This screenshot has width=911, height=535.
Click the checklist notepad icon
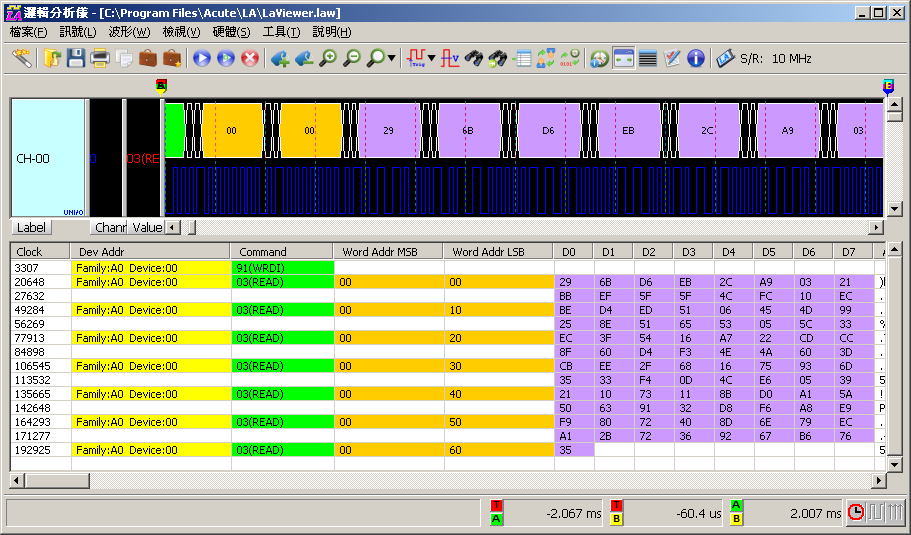coord(672,58)
